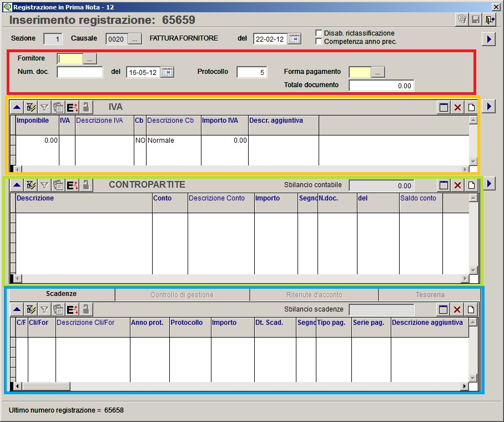Click the Descrizione Conto column header

[x=221, y=203]
